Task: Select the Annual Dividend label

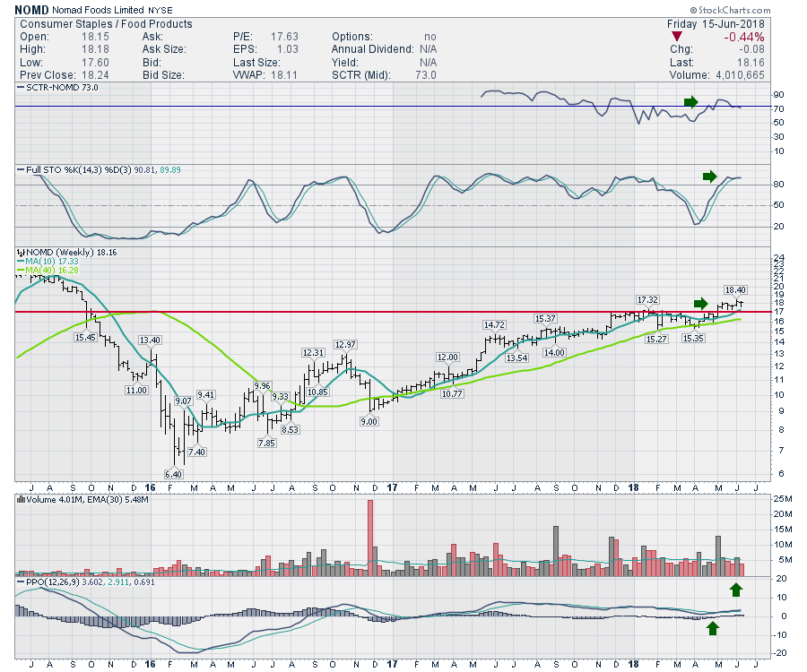Action: click(x=373, y=49)
